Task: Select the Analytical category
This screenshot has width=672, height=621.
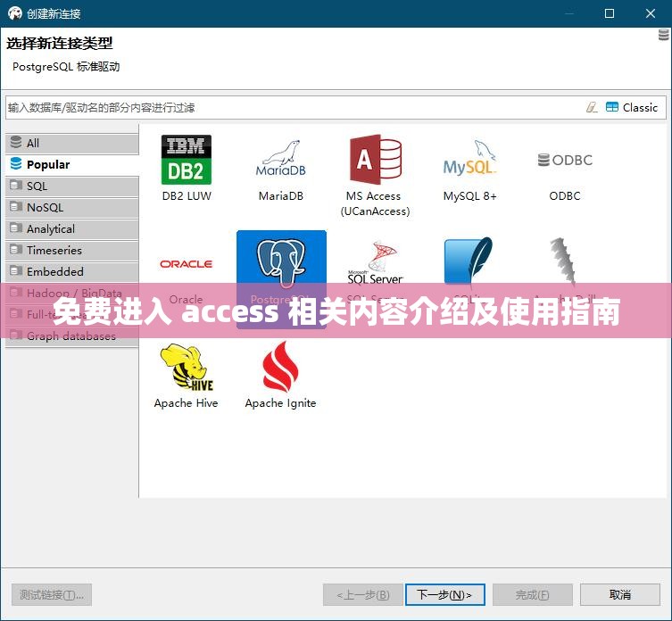Action: [x=72, y=228]
